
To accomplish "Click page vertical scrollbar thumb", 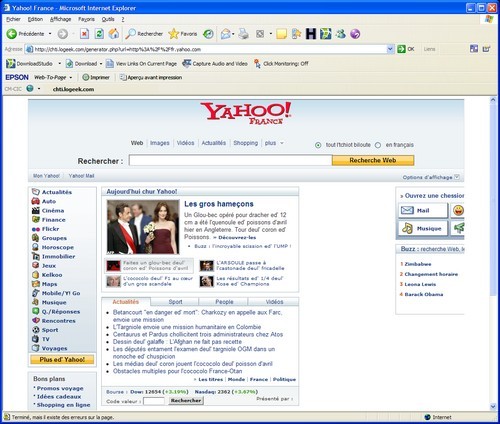I will coord(493,200).
